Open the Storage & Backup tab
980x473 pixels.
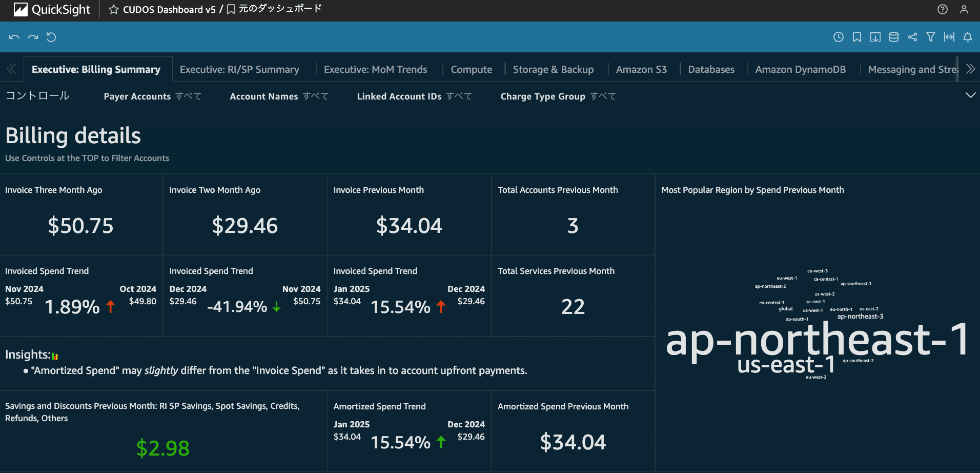click(x=553, y=69)
